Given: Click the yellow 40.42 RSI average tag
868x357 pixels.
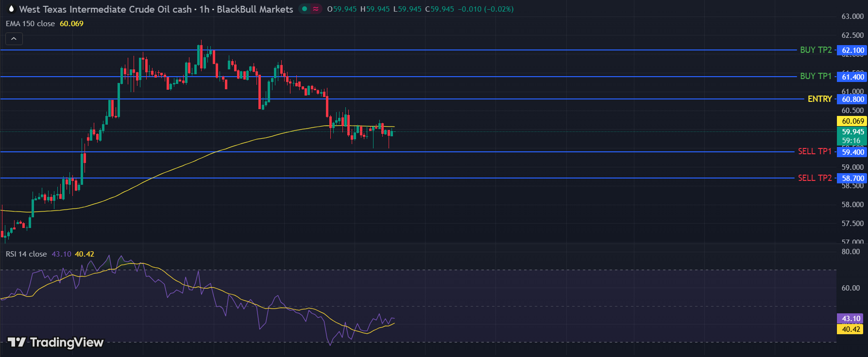Looking at the screenshot, I should tap(851, 329).
